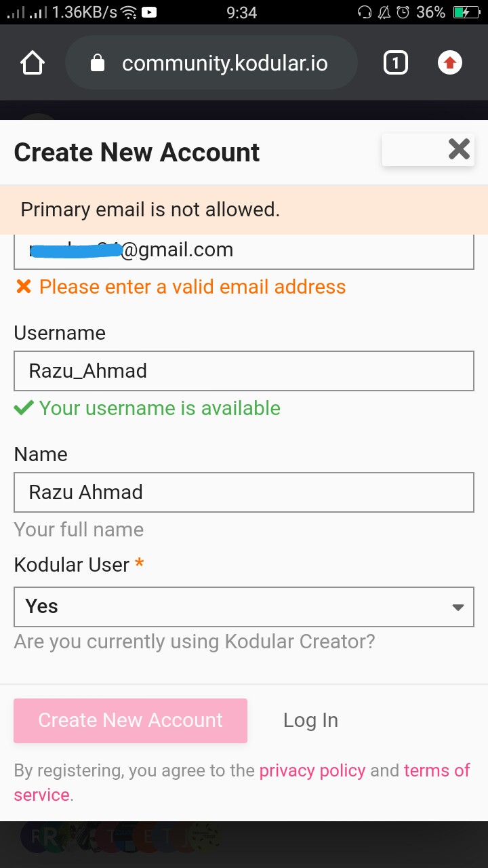Tap the battery icon in status bar
488x868 pixels.
[466, 12]
